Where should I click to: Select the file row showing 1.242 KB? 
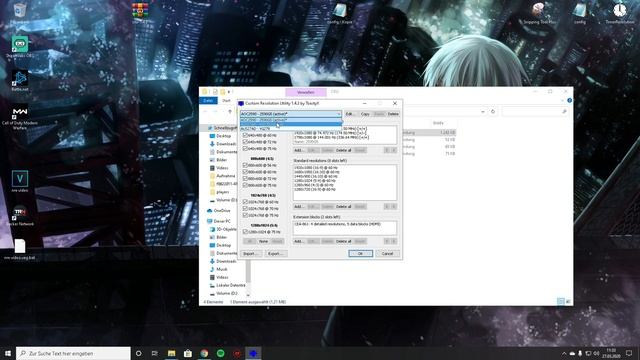click(429, 133)
